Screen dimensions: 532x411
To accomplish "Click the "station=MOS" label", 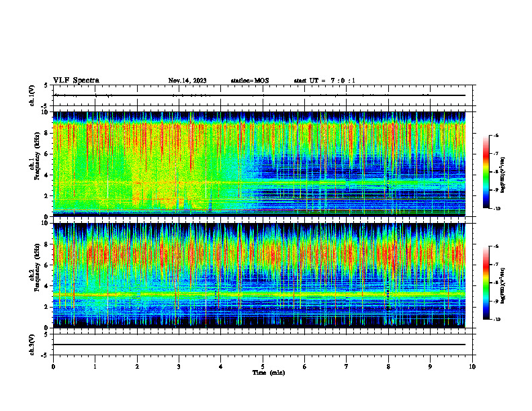I will pyautogui.click(x=250, y=81).
